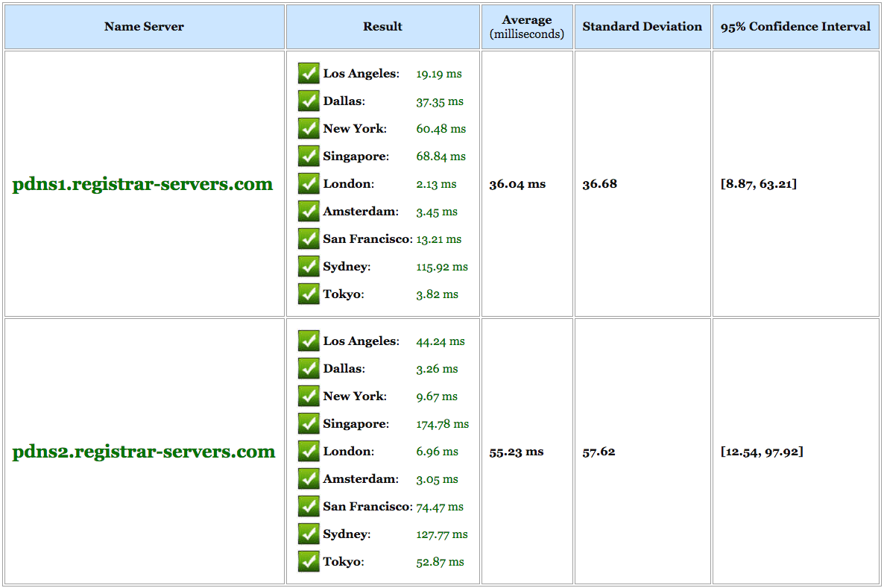Select the 36.04 ms average value

pyautogui.click(x=517, y=184)
